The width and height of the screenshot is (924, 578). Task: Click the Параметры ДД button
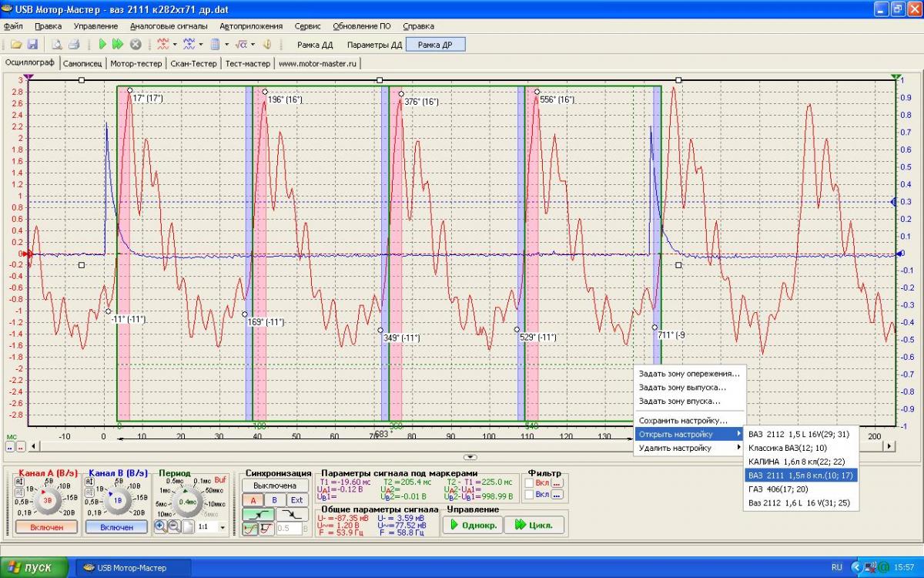374,45
